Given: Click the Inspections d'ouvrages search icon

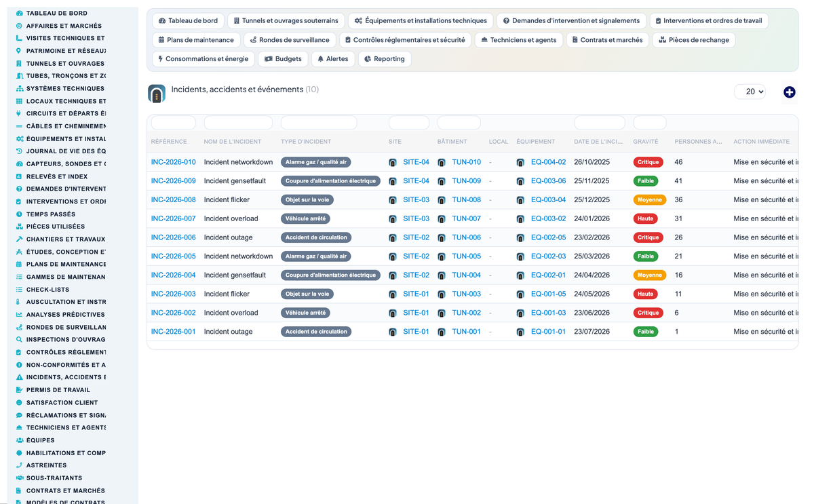Looking at the screenshot, I should (19, 339).
